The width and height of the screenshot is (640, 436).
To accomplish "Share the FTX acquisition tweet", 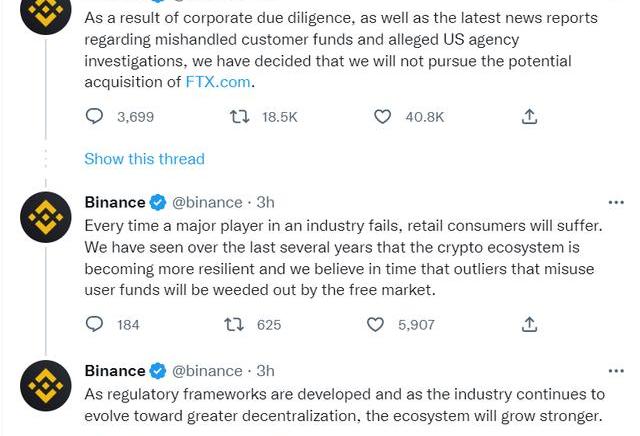I will click(x=530, y=117).
